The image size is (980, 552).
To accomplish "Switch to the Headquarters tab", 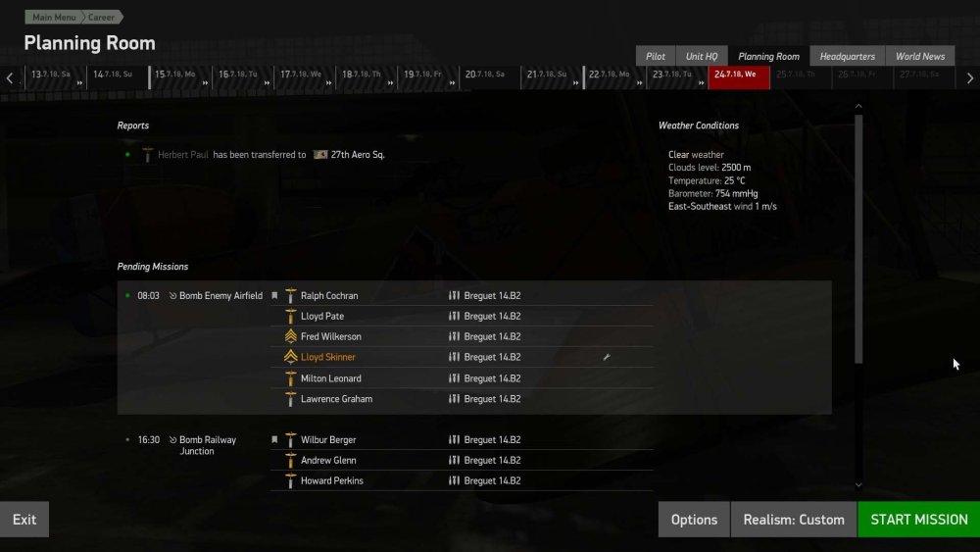I will (x=847, y=56).
